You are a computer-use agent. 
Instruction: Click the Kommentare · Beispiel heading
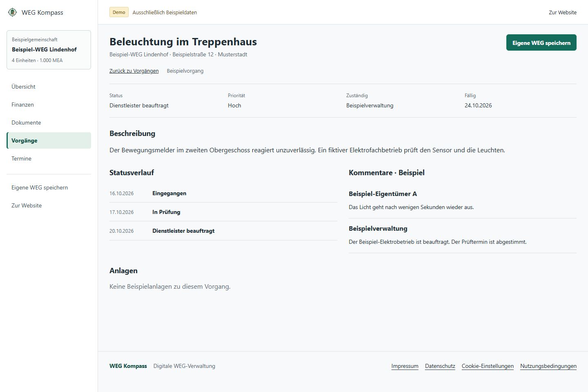[386, 172]
